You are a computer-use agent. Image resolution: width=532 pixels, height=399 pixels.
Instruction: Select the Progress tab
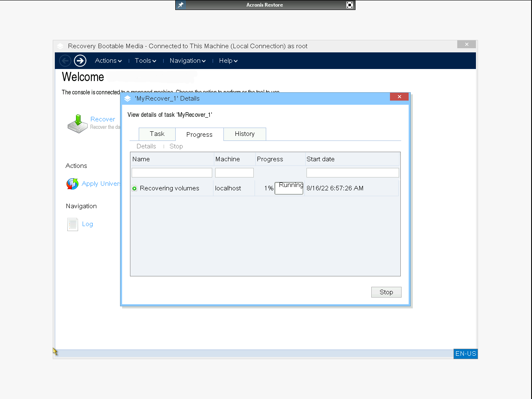[199, 134]
